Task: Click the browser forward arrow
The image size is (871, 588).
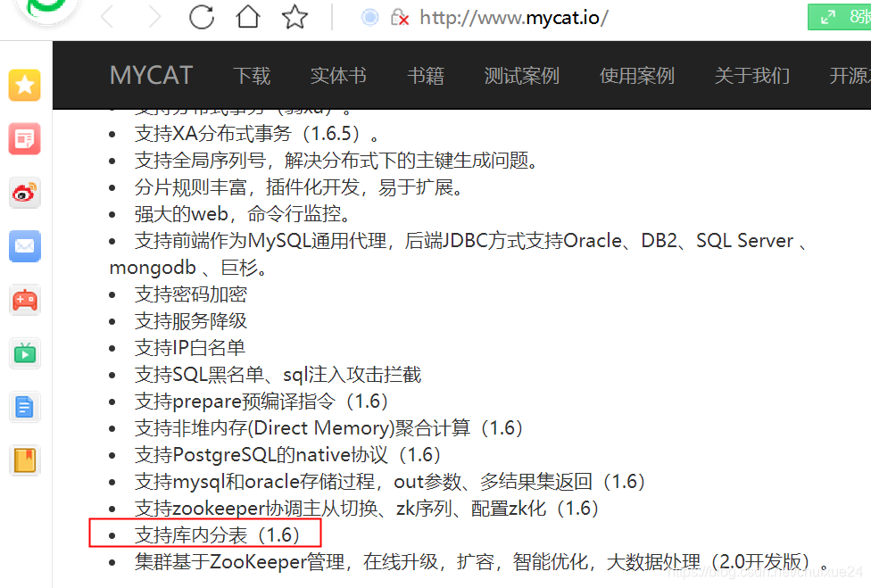Action: pyautogui.click(x=154, y=17)
